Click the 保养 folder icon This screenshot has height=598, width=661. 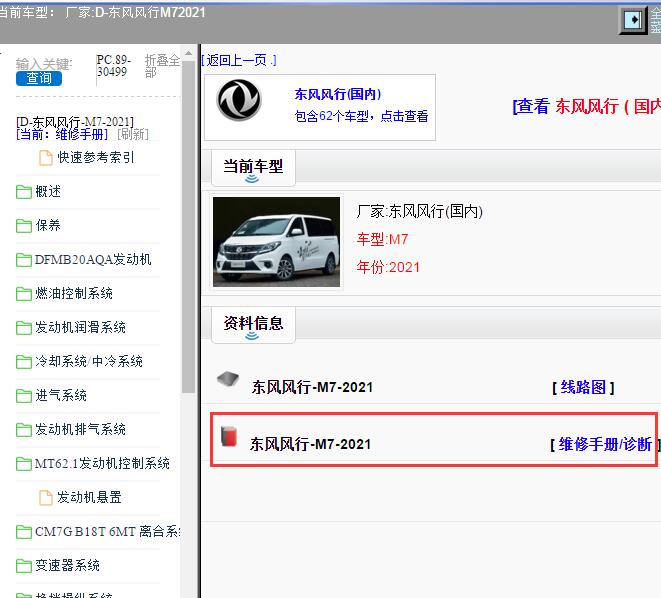[x=24, y=226]
